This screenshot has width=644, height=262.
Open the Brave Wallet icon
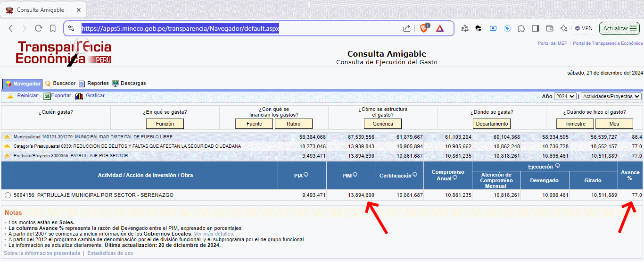549,28
